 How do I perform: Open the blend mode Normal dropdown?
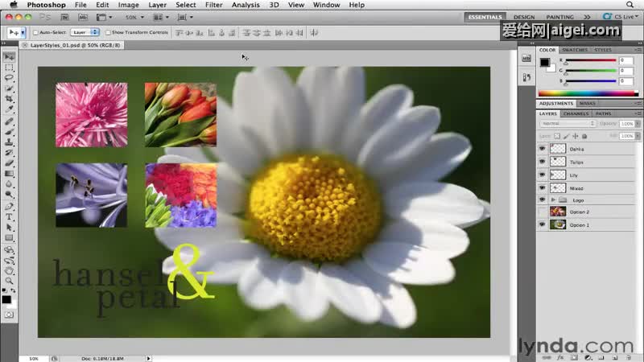[568, 124]
